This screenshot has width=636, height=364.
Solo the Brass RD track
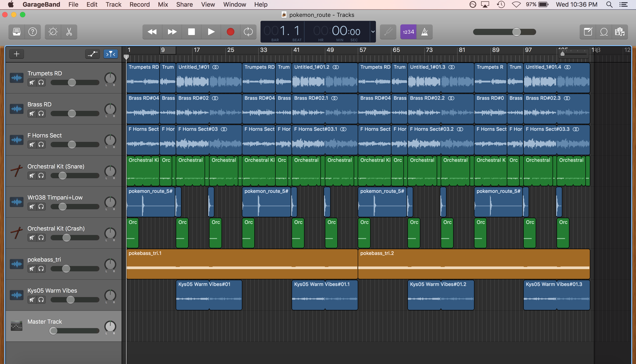[x=41, y=114]
